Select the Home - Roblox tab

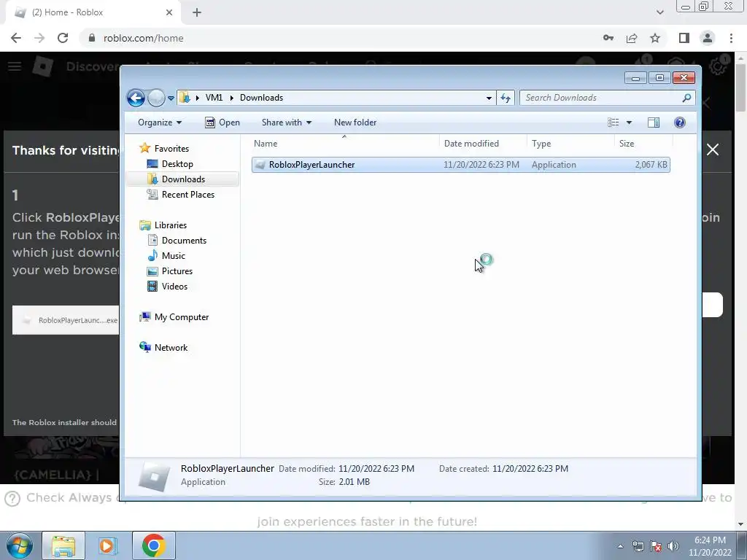[x=93, y=12]
